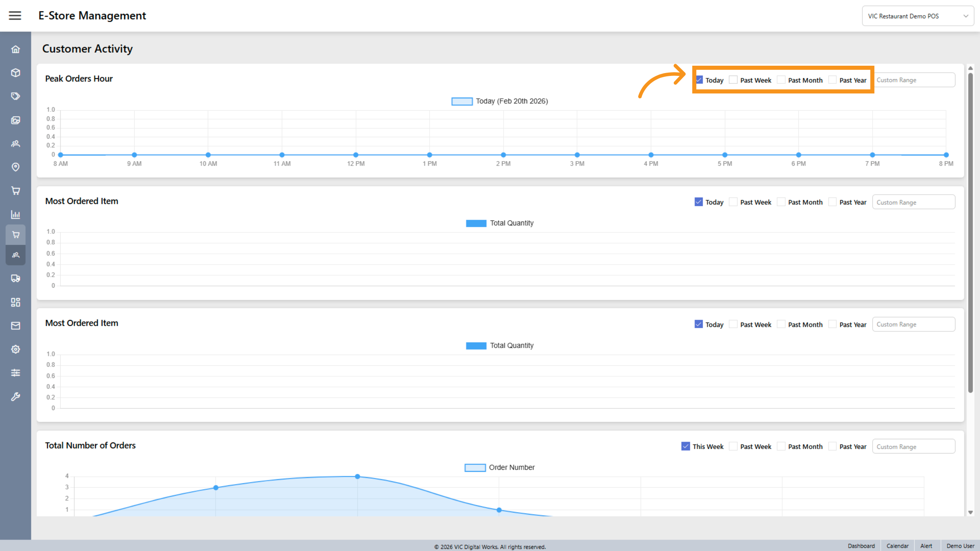This screenshot has width=980, height=551.
Task: Switch to the Calendar tab in footer
Action: point(897,546)
